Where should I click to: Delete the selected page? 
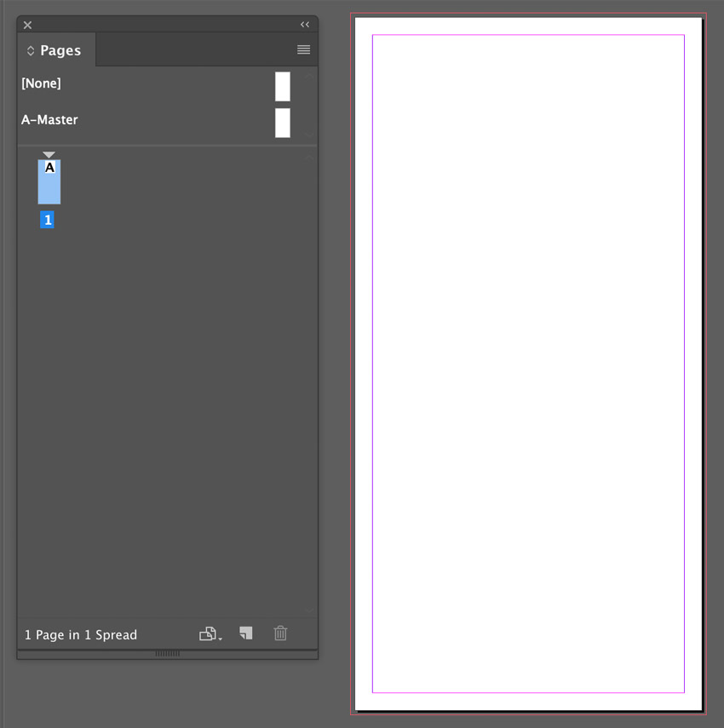click(280, 633)
